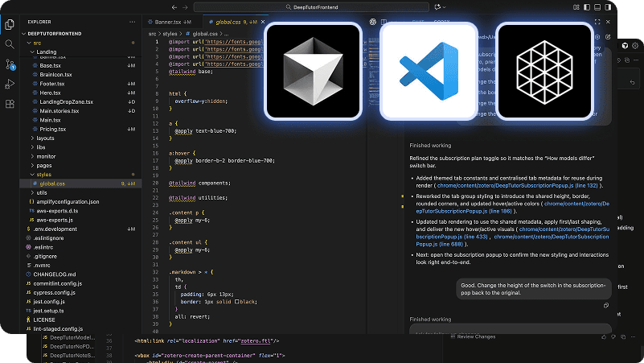Collapse the Landing folder
This screenshot has width=644, height=363.
pos(32,52)
